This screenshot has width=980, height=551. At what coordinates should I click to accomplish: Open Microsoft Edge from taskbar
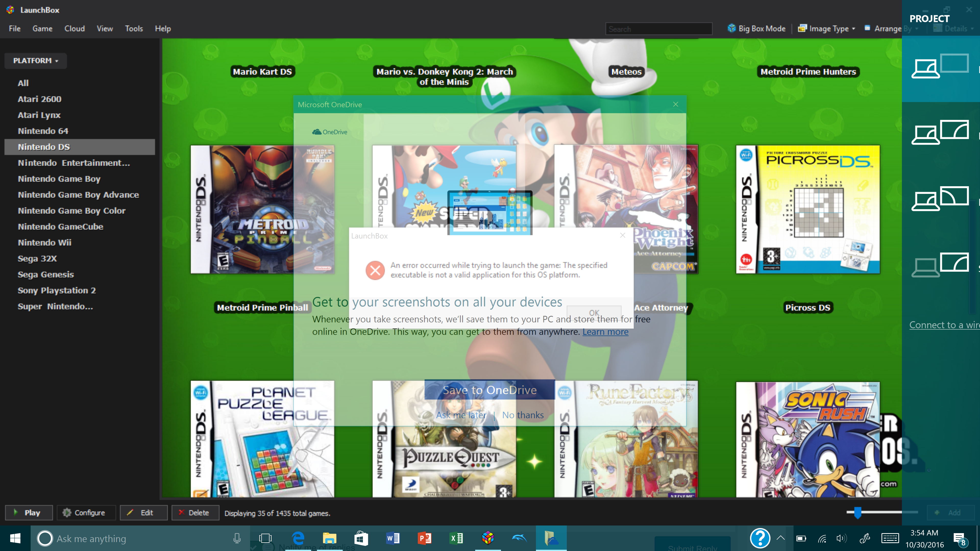(x=298, y=538)
